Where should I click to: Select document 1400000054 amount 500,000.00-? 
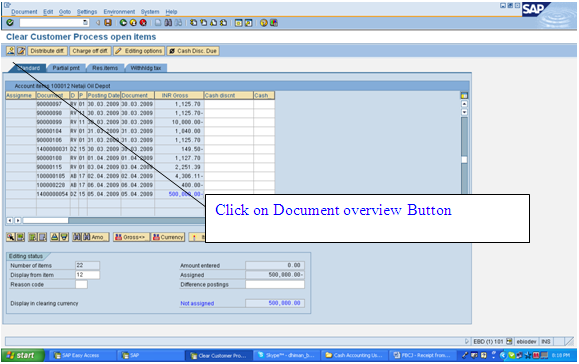pos(185,194)
